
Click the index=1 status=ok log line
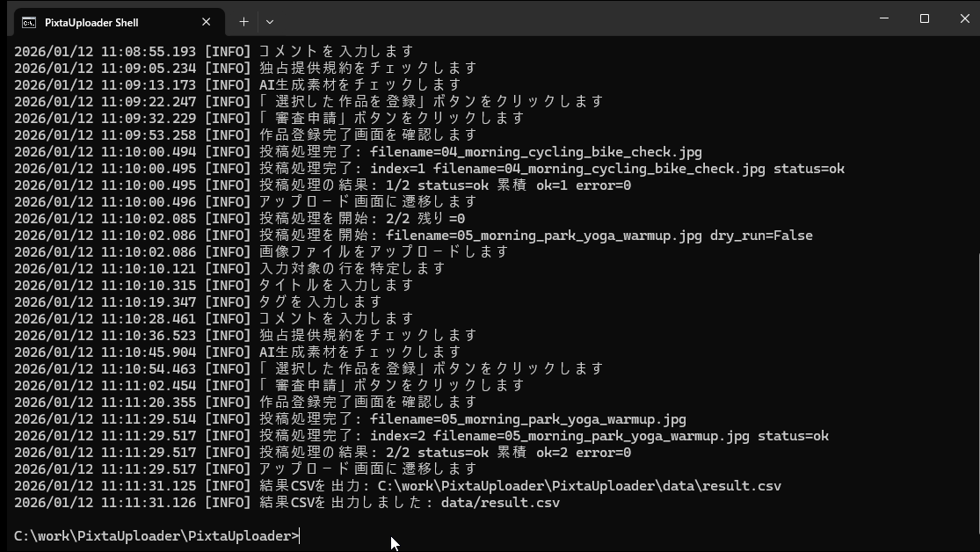point(429,169)
